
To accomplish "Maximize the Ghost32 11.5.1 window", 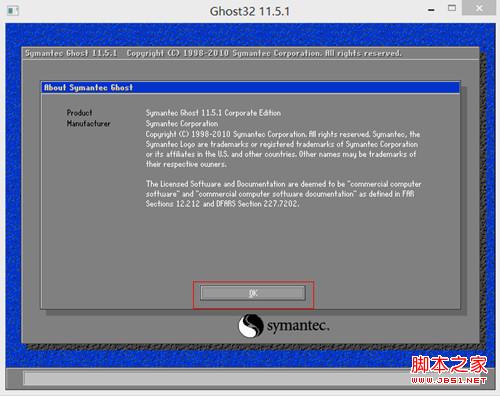I will click(452, 8).
